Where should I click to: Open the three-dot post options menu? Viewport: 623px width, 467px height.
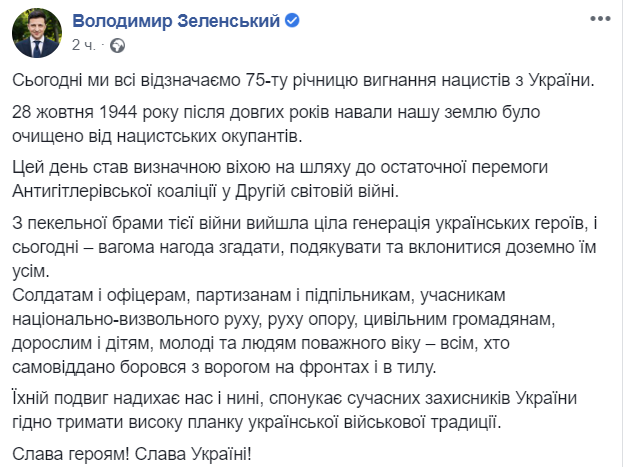599,21
